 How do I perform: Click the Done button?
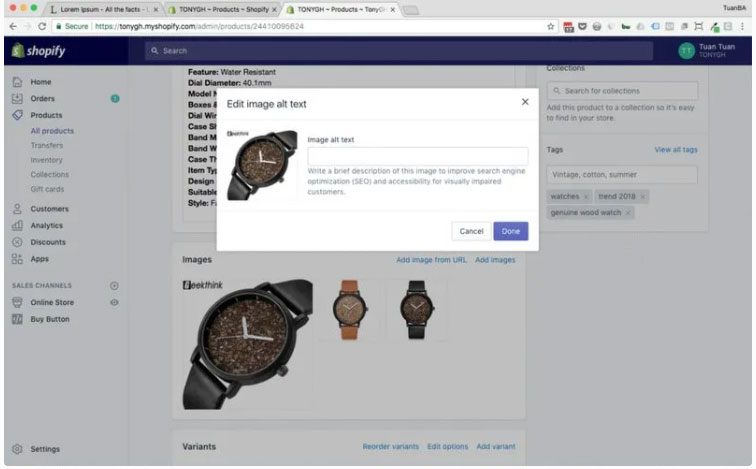(x=510, y=231)
